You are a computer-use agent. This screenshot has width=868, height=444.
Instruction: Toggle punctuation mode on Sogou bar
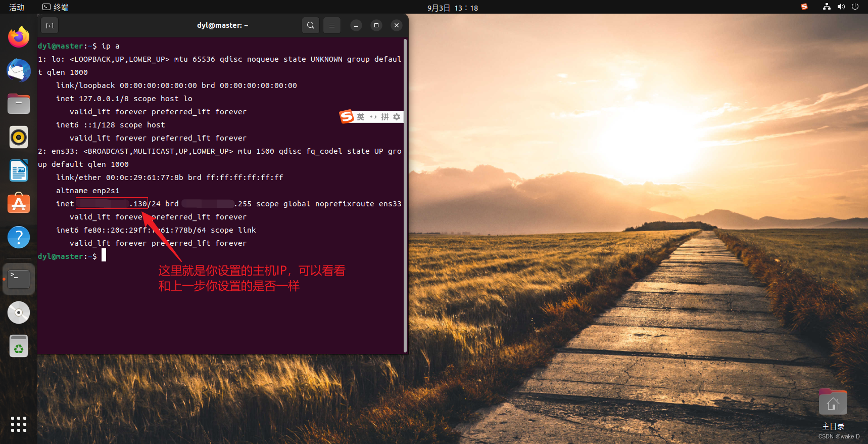coord(373,117)
